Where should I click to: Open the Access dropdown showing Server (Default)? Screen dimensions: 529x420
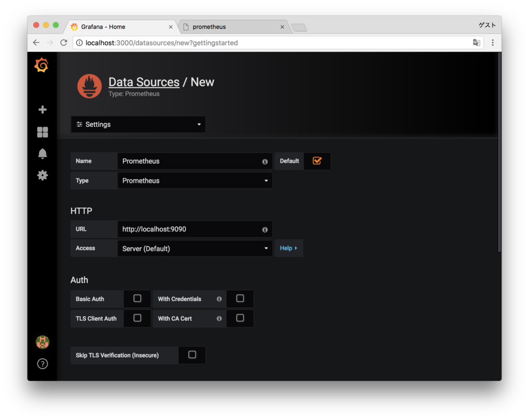(195, 248)
